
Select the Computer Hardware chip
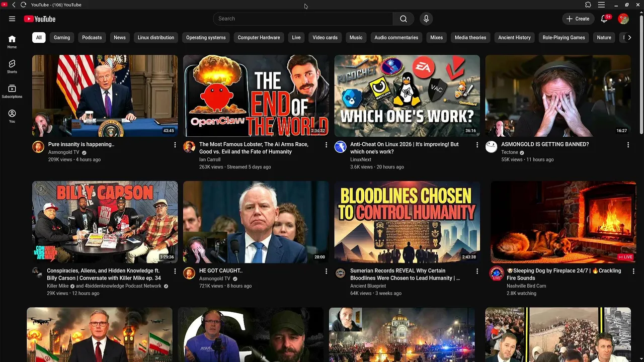pos(259,38)
